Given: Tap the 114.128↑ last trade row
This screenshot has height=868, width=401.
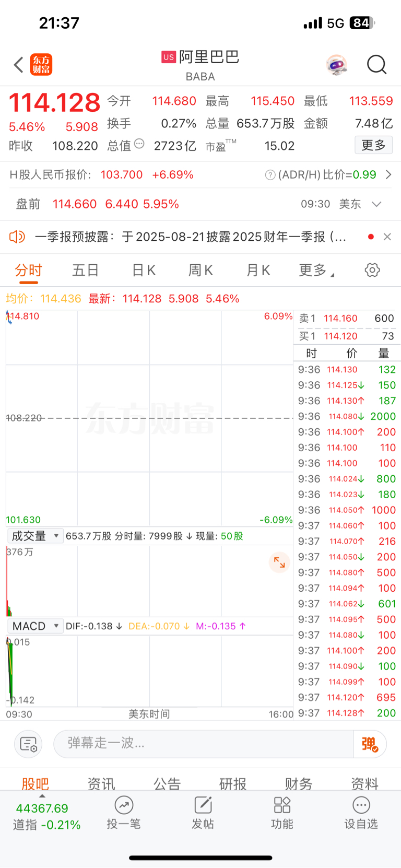Looking at the screenshot, I should pos(347,713).
